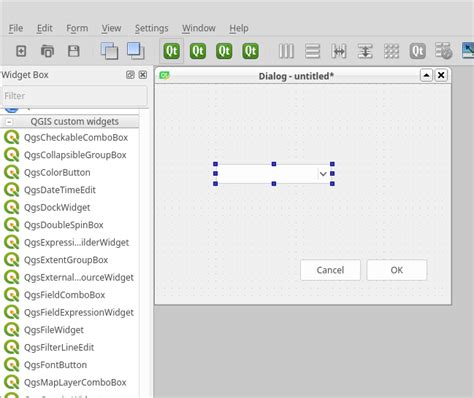Close the Dialog - untitled form window

click(441, 75)
